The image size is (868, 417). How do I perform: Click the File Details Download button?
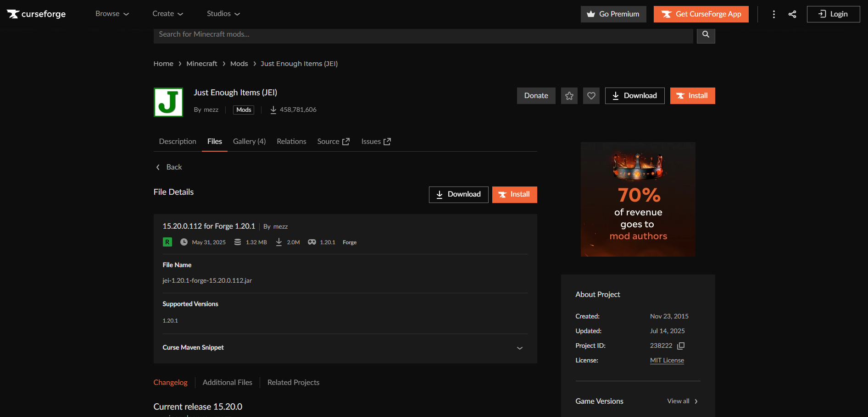(x=458, y=194)
